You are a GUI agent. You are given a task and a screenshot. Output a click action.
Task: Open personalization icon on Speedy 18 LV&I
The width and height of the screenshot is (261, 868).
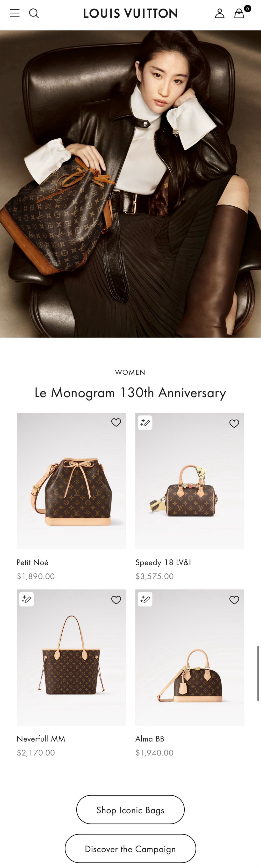(145, 423)
